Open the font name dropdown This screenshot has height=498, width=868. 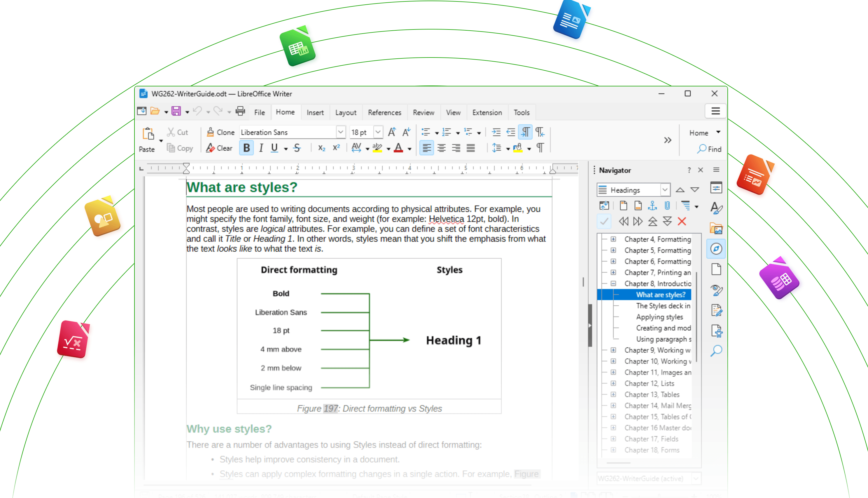(x=340, y=132)
